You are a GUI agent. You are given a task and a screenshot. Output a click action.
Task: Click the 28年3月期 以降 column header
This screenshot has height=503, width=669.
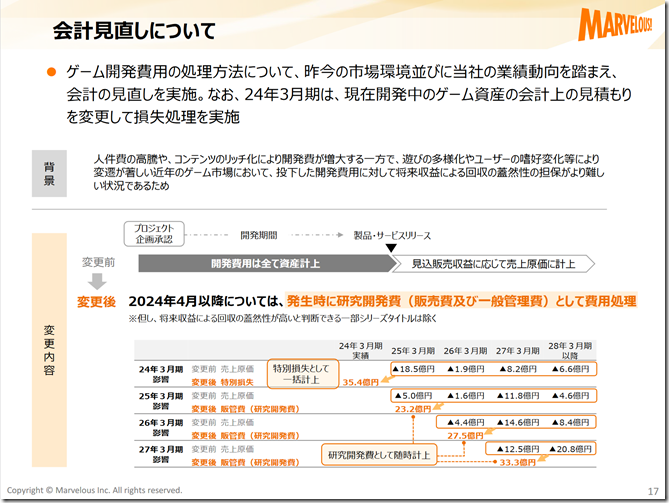pos(570,350)
